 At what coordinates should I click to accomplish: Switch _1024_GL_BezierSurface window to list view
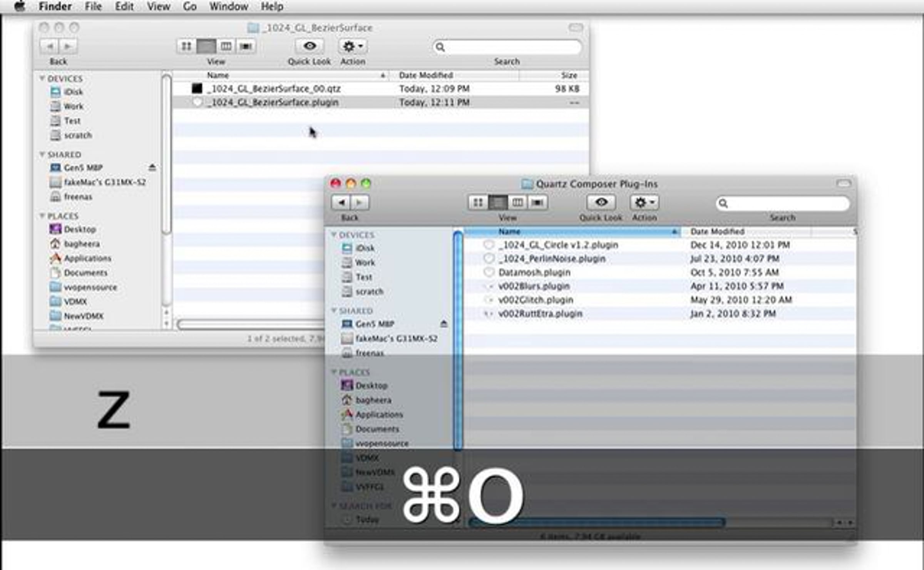206,46
